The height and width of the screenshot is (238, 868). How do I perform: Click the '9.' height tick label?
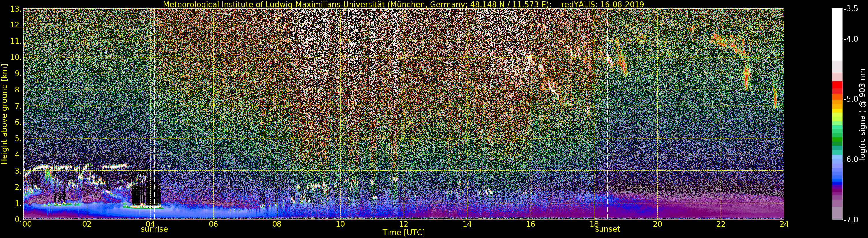18,74
